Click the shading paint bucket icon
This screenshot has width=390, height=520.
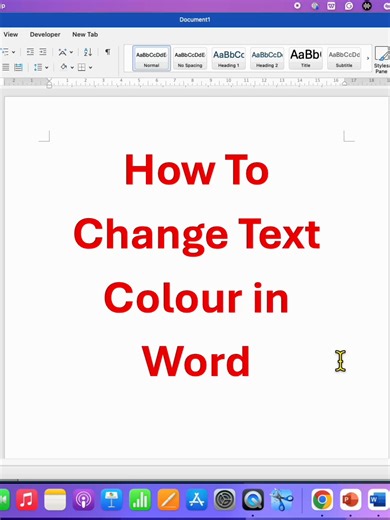click(x=63, y=67)
